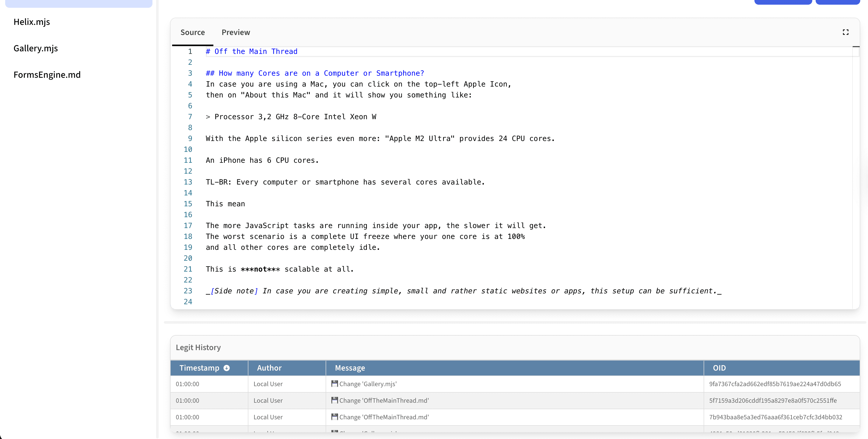Open Helix.mjs in the file list

(32, 22)
